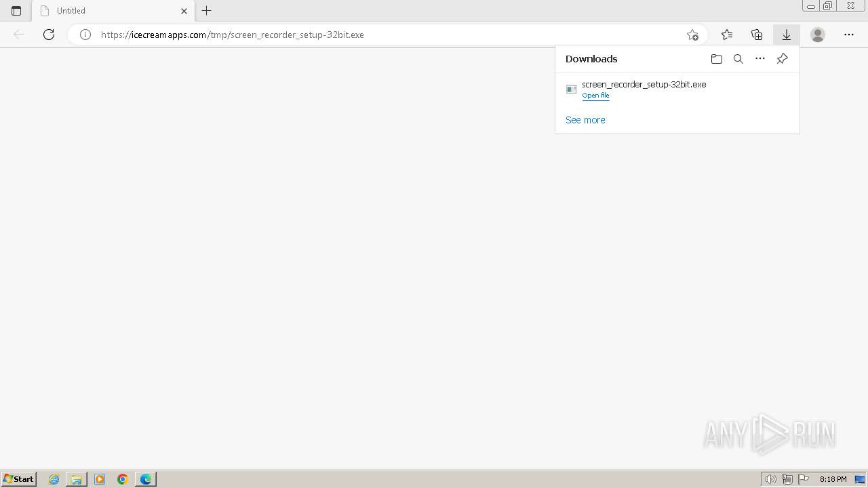Go back using the back arrow
Viewport: 868px width, 488px height.
click(x=19, y=35)
